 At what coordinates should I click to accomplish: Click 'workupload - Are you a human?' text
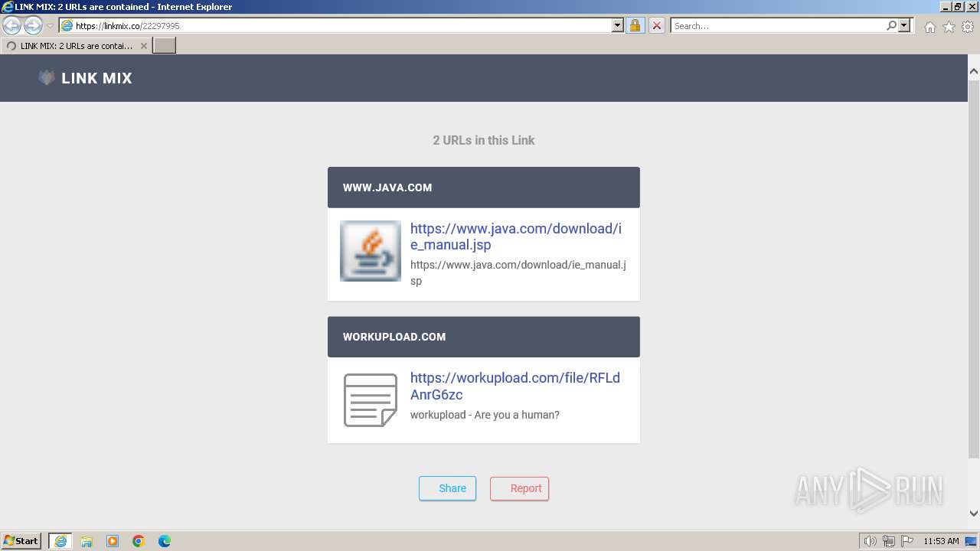(485, 415)
